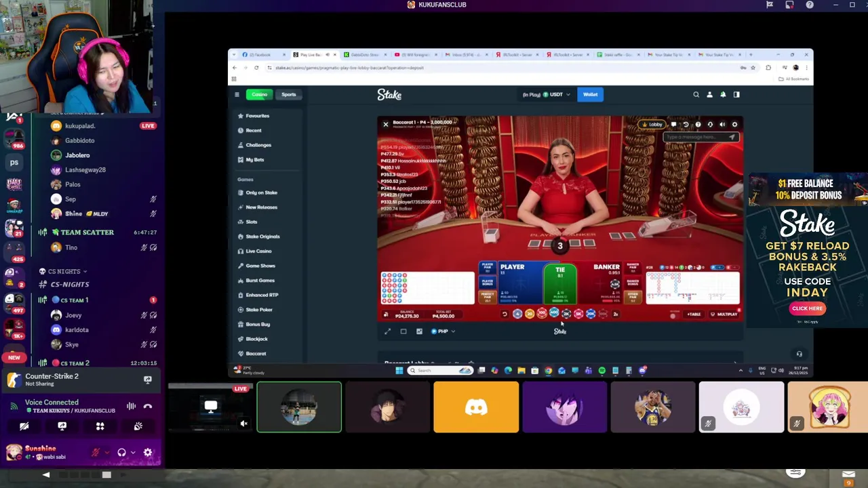Click the Windows Start button

tap(399, 371)
